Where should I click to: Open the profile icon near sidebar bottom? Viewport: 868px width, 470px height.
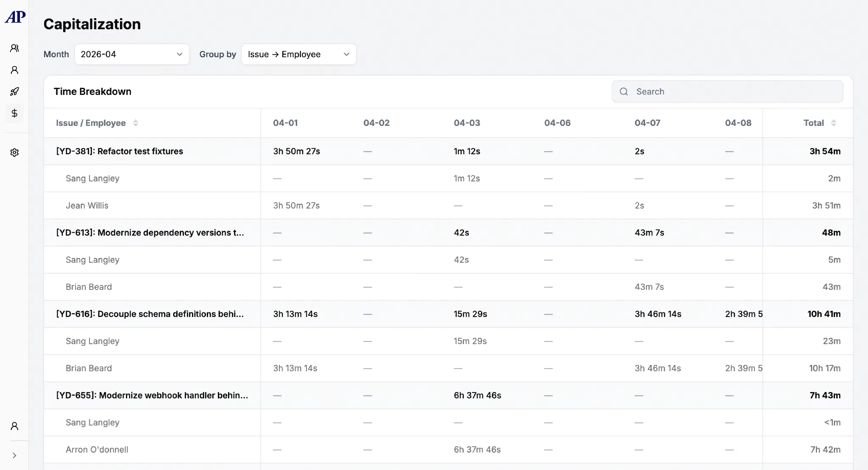click(14, 426)
